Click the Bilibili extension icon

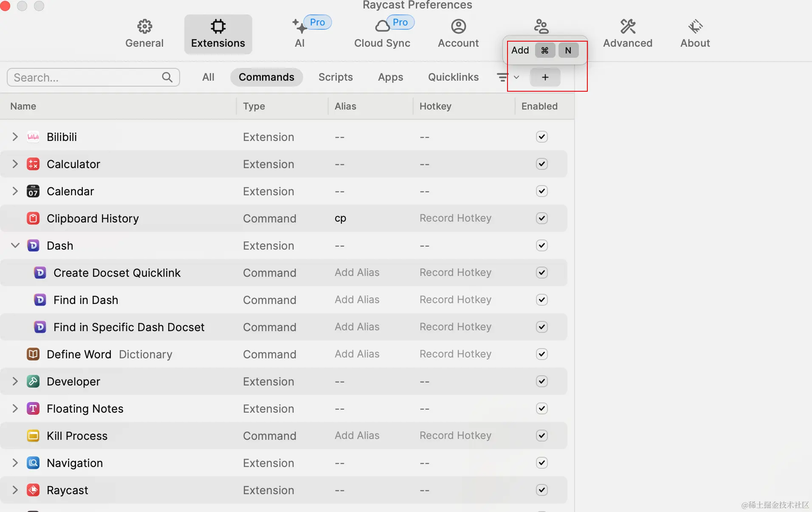(x=33, y=137)
